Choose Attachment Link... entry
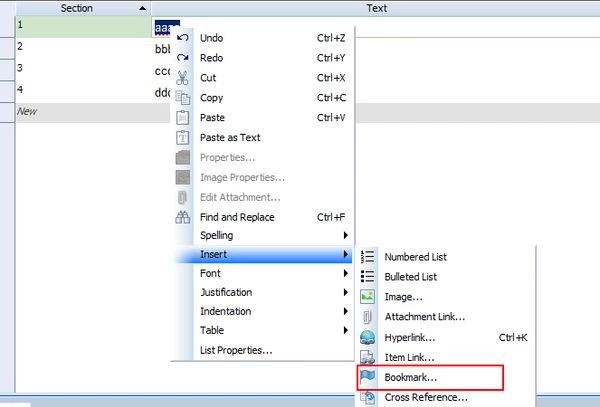This screenshot has width=600, height=407. pyautogui.click(x=446, y=317)
